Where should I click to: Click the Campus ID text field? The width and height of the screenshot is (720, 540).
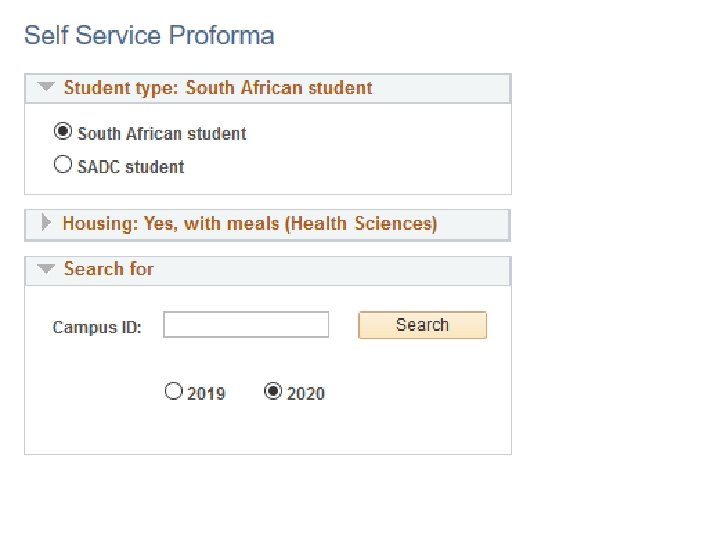[x=246, y=325]
